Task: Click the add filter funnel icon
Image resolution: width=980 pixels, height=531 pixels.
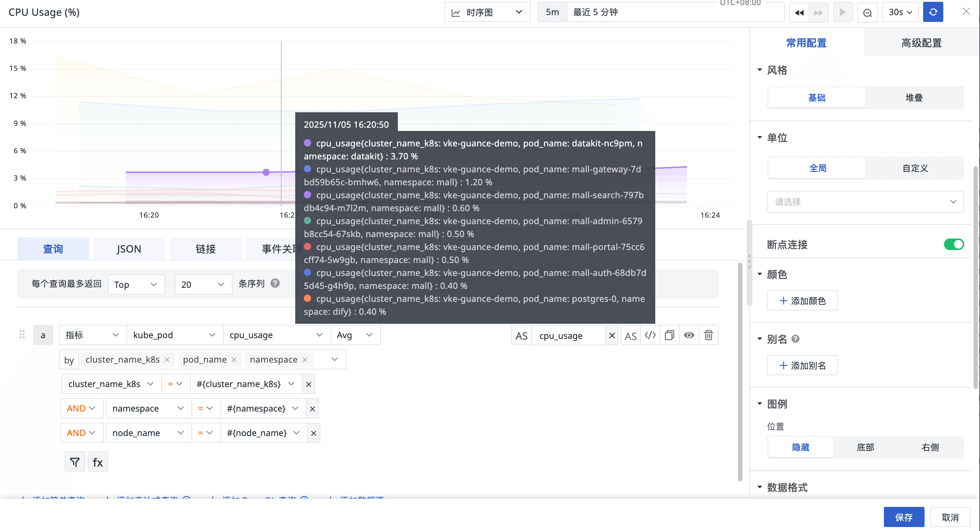Action: [x=75, y=462]
